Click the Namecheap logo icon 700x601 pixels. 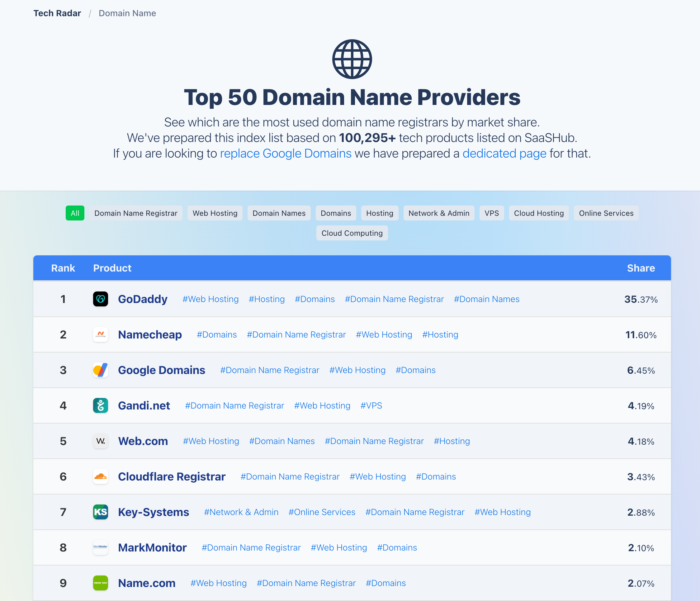pyautogui.click(x=100, y=334)
